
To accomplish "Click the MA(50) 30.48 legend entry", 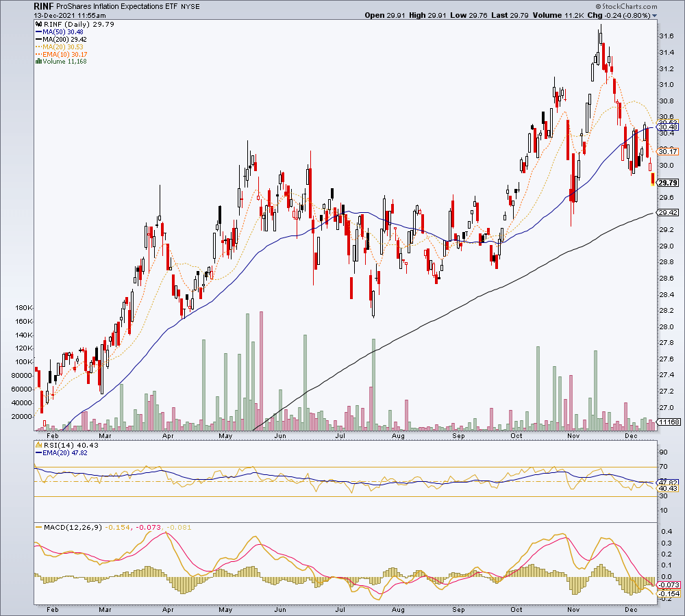I will click(63, 32).
